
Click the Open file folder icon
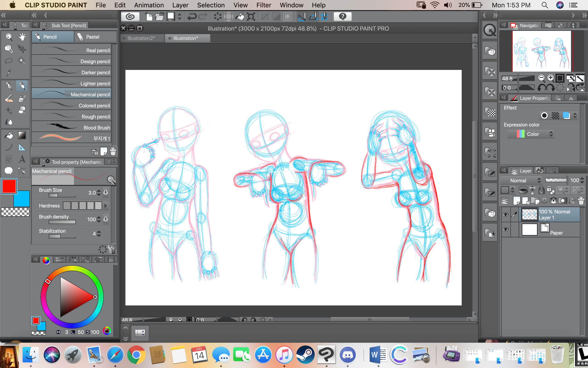(160, 17)
